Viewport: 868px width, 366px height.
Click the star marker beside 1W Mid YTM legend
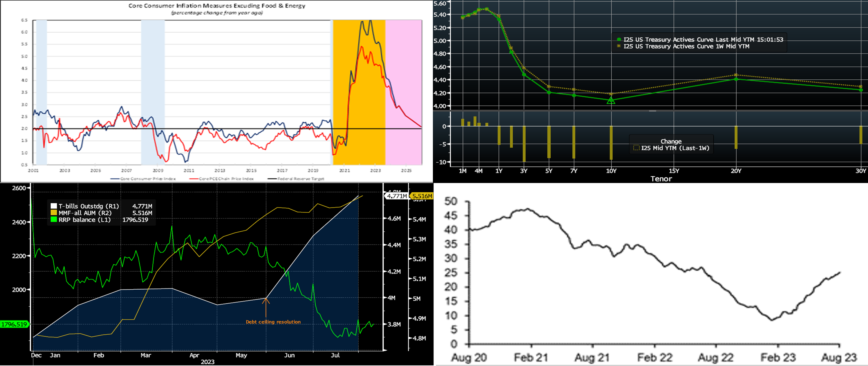(x=619, y=46)
